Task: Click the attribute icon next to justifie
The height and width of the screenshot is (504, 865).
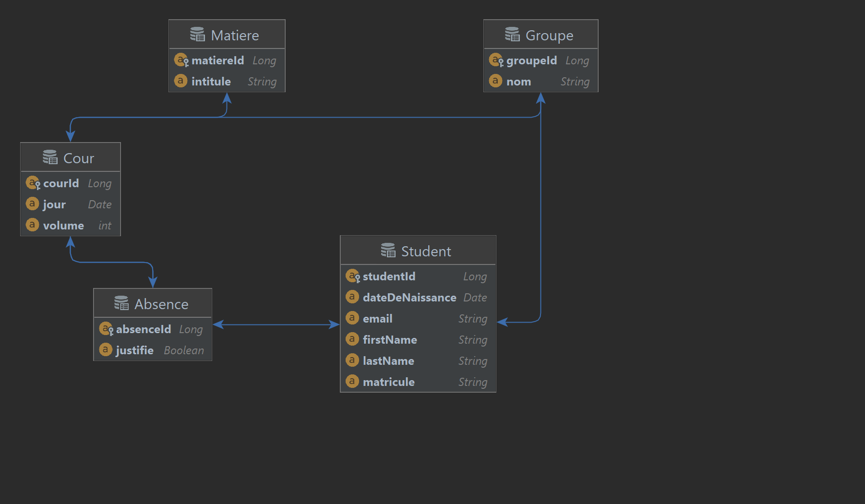Action: pos(105,349)
